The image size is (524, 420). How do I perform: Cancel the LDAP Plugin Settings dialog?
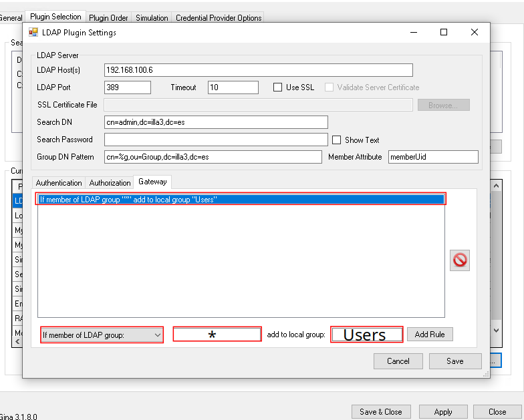[398, 361]
